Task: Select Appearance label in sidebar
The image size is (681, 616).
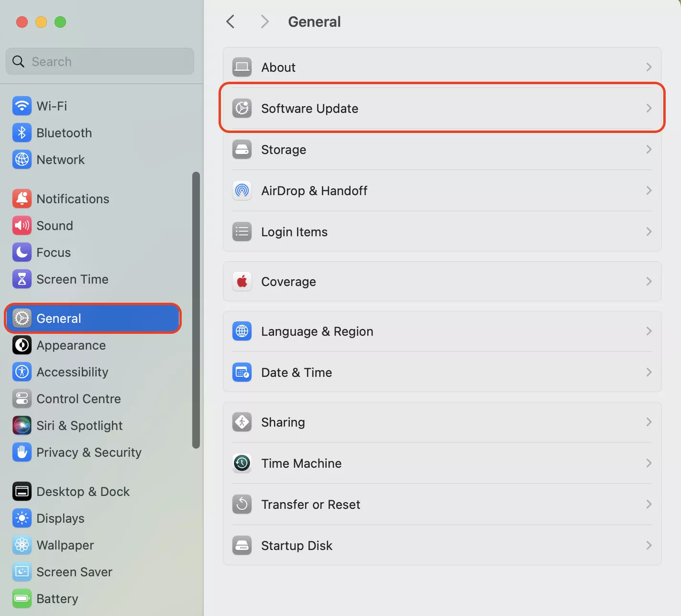Action: pyautogui.click(x=71, y=345)
